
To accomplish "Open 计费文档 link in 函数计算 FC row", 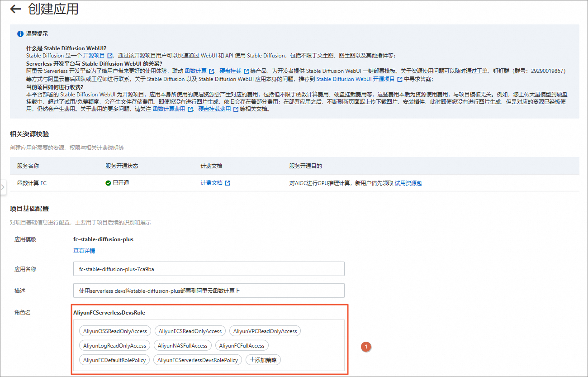I will 211,183.
